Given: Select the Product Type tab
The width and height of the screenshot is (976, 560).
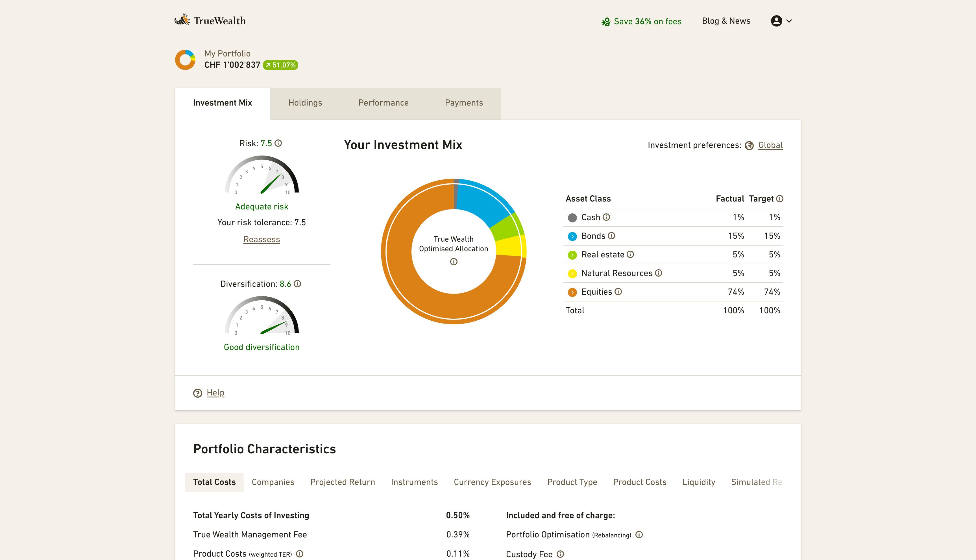Looking at the screenshot, I should (572, 482).
